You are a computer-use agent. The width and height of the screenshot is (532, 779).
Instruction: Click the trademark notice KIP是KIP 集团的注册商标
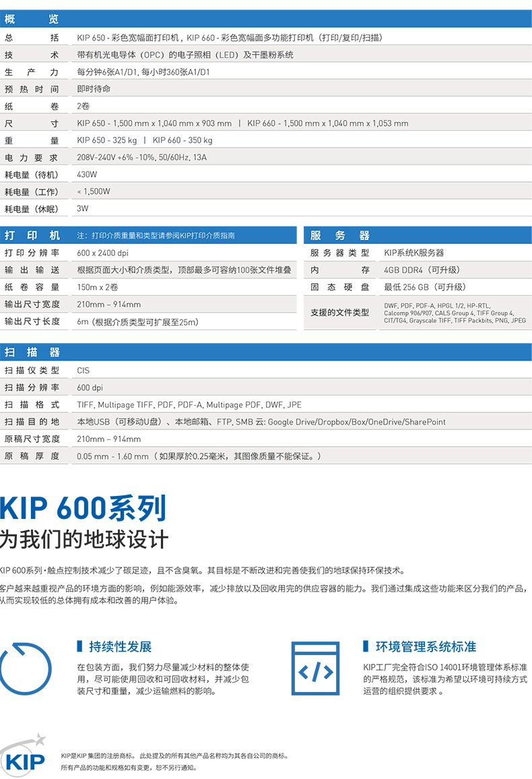[98, 755]
